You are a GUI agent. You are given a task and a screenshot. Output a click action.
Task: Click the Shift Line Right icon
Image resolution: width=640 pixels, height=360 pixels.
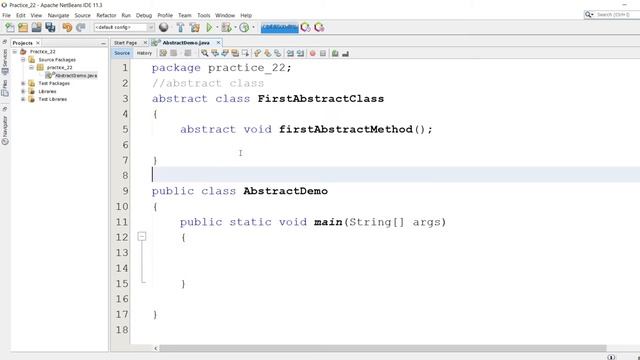[300, 53]
